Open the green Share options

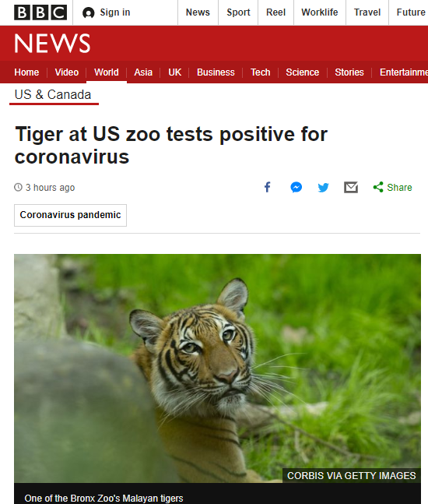[x=392, y=188]
